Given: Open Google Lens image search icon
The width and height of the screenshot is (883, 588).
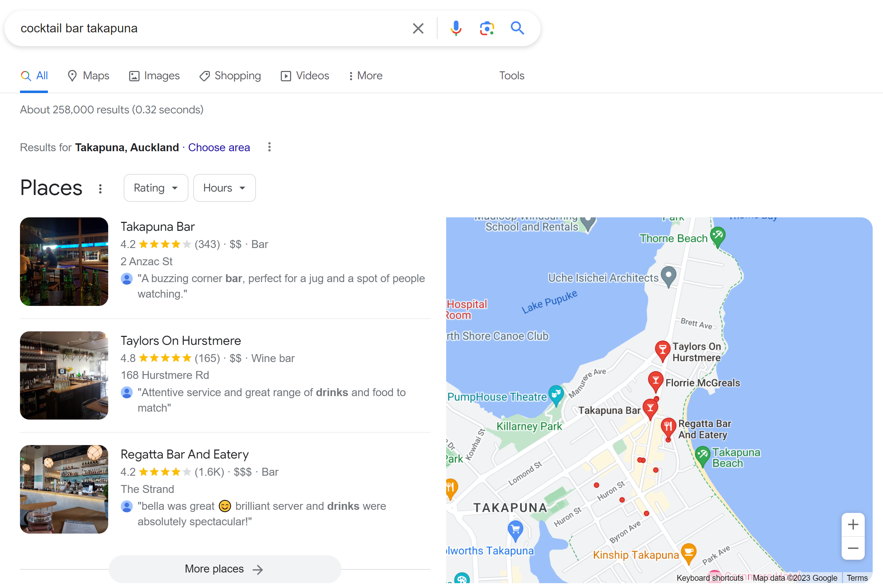Looking at the screenshot, I should click(487, 28).
